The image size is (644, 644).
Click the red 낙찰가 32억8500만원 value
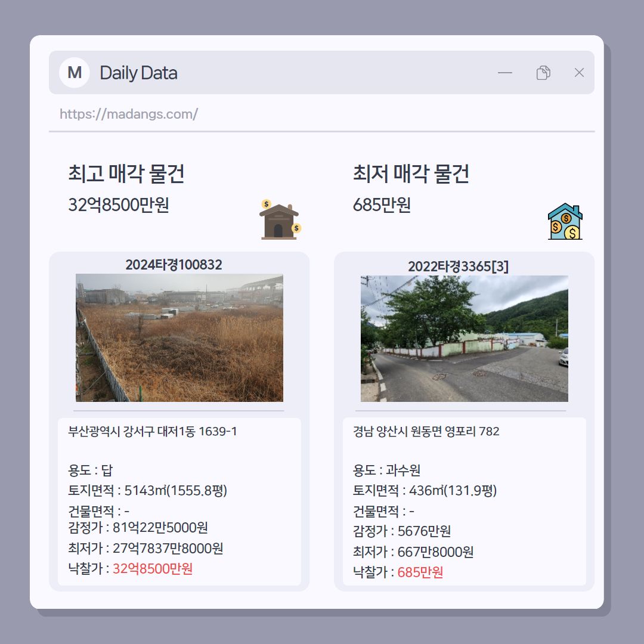click(x=153, y=568)
